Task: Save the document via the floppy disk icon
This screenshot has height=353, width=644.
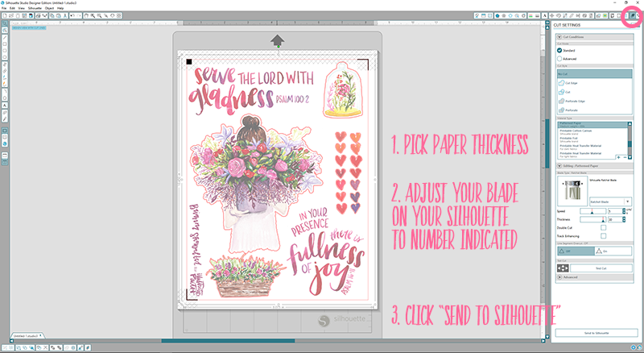Action: pyautogui.click(x=25, y=15)
